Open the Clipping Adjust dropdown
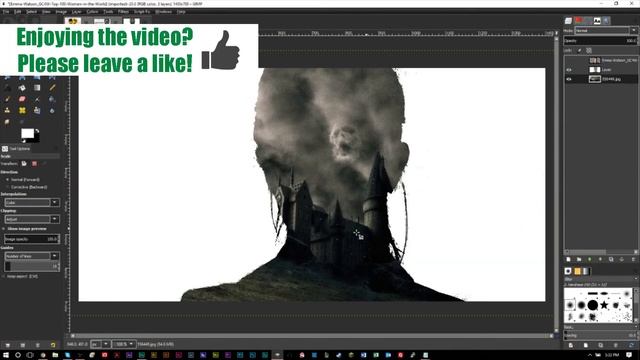The image size is (640, 360). point(32,219)
